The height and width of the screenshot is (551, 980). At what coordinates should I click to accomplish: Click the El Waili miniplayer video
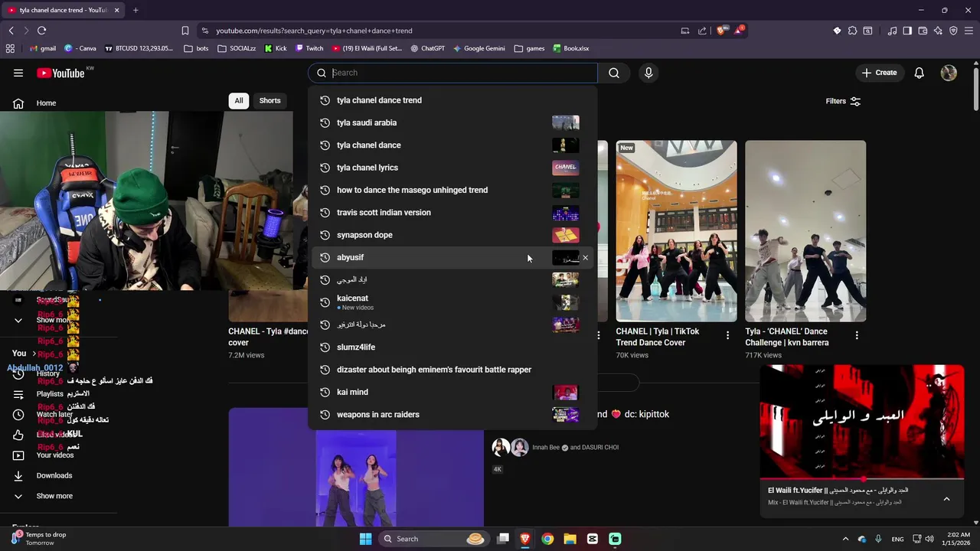[x=862, y=422]
